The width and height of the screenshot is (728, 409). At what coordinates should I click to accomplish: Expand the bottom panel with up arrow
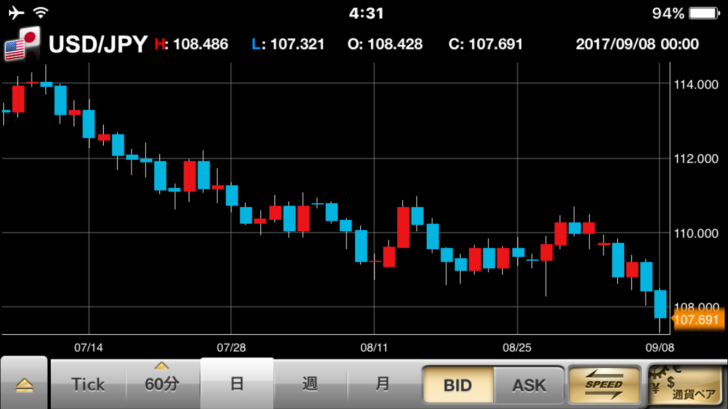24,384
